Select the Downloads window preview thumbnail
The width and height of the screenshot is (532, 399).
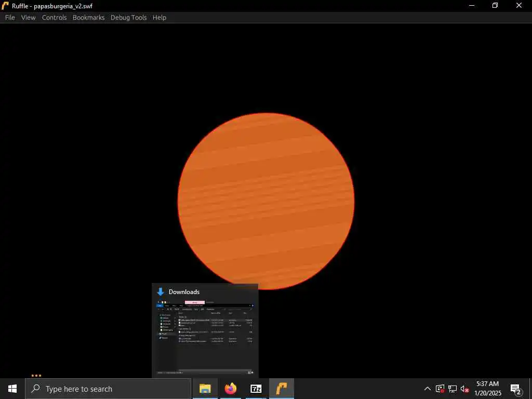point(205,331)
